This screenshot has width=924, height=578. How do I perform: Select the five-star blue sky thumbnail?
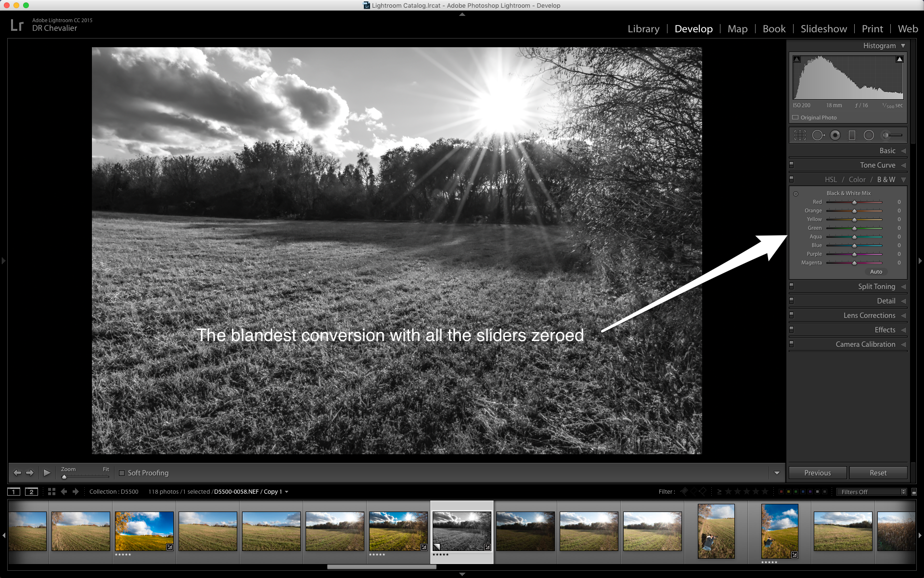click(x=144, y=531)
